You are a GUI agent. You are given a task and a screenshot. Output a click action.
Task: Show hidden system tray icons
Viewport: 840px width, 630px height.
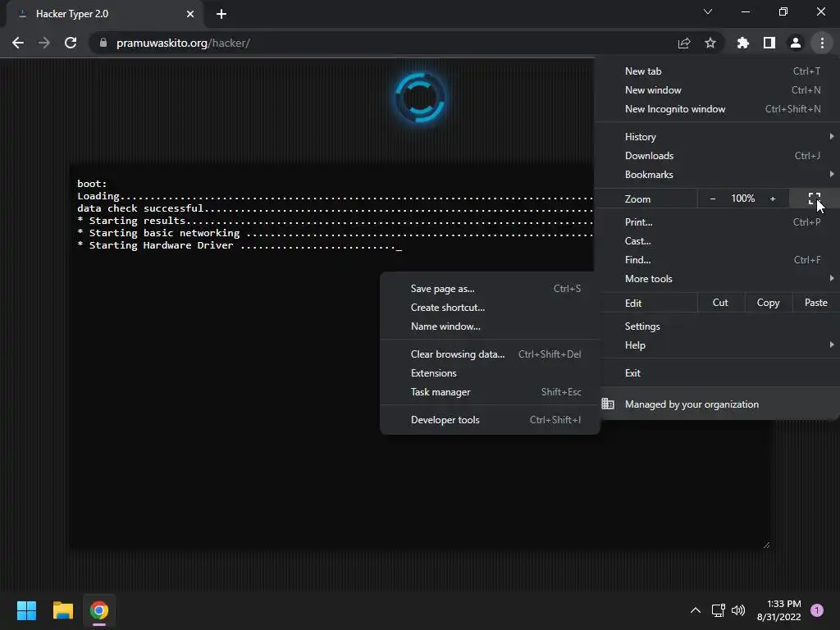[x=696, y=610]
